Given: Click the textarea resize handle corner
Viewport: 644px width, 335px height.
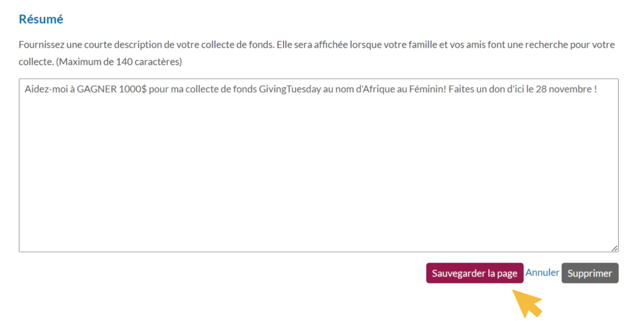Looking at the screenshot, I should coord(614,248).
